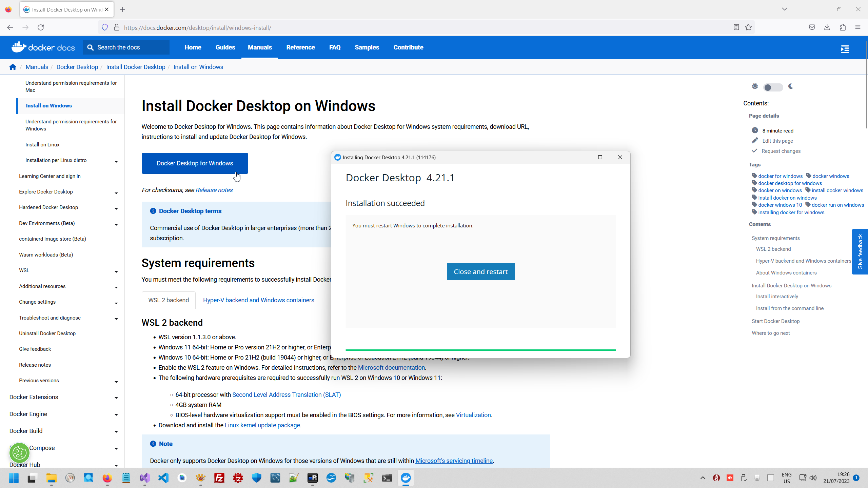Image resolution: width=868 pixels, height=488 pixels.
Task: Toggle the reader view icon
Action: pyautogui.click(x=736, y=27)
